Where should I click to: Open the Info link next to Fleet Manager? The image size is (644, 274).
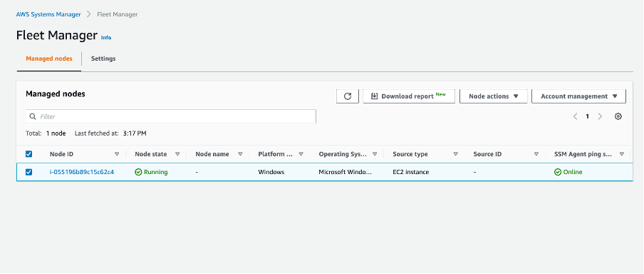coord(106,37)
